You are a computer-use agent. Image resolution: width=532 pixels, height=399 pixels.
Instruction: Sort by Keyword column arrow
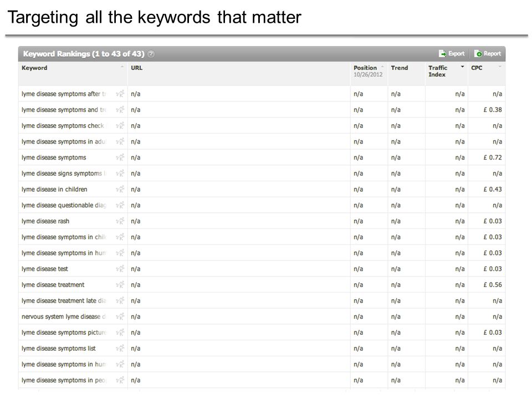[122, 67]
